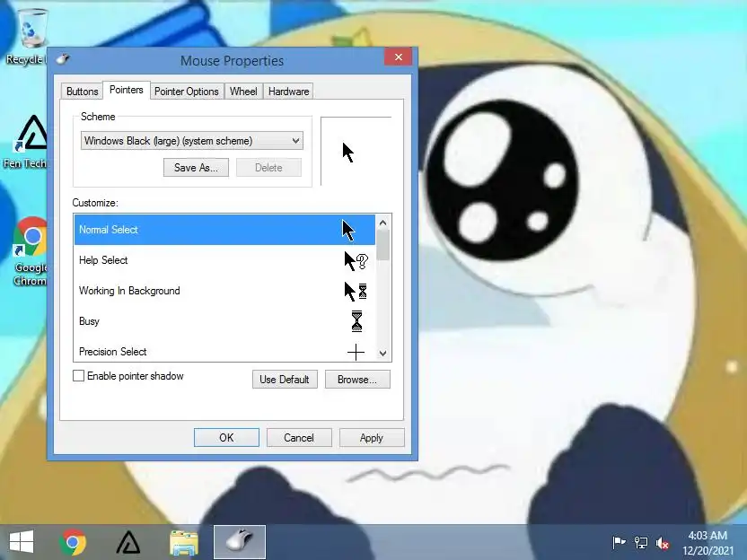Click the pointer list scroll down arrow

tap(383, 354)
